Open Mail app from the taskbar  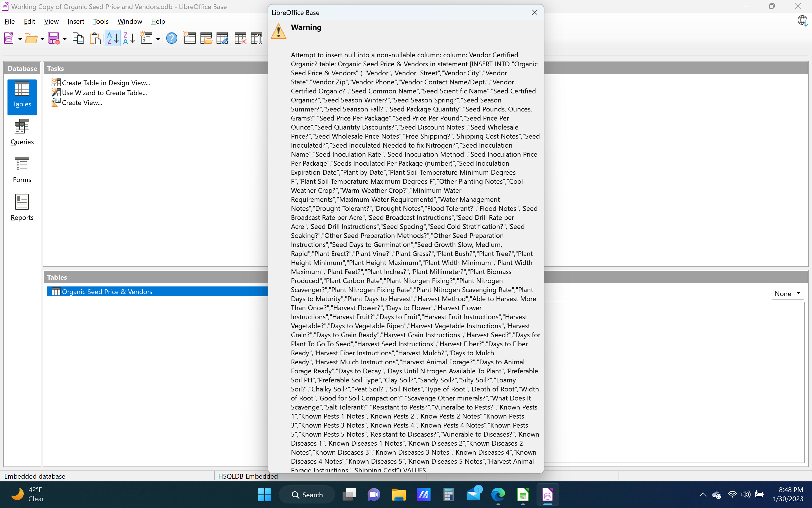click(x=473, y=494)
